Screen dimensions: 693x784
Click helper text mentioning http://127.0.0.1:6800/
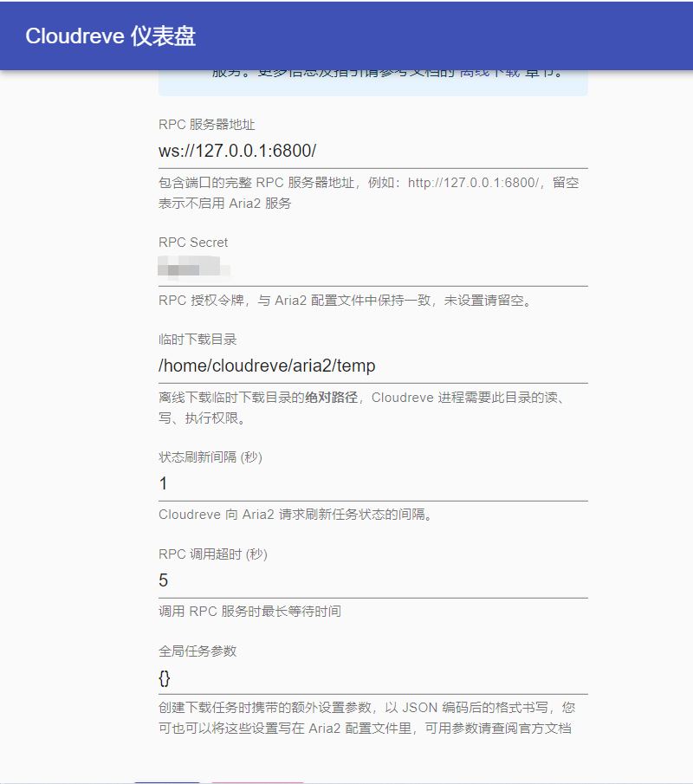coord(369,193)
